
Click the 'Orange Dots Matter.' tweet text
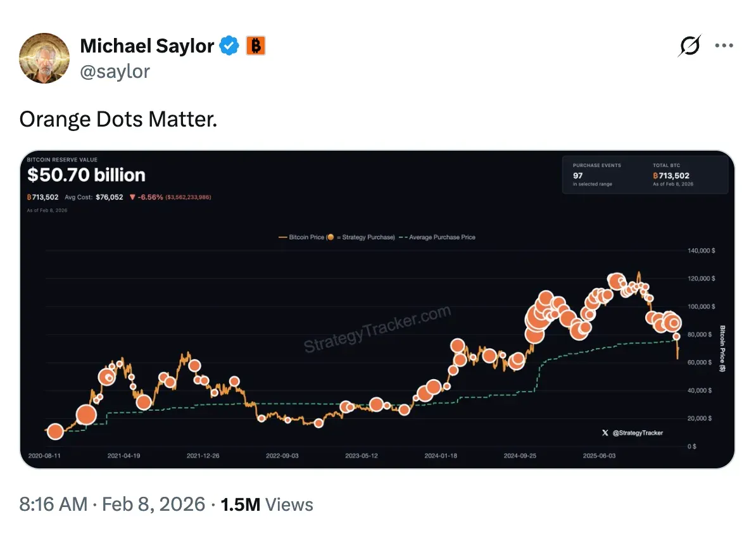pos(118,119)
